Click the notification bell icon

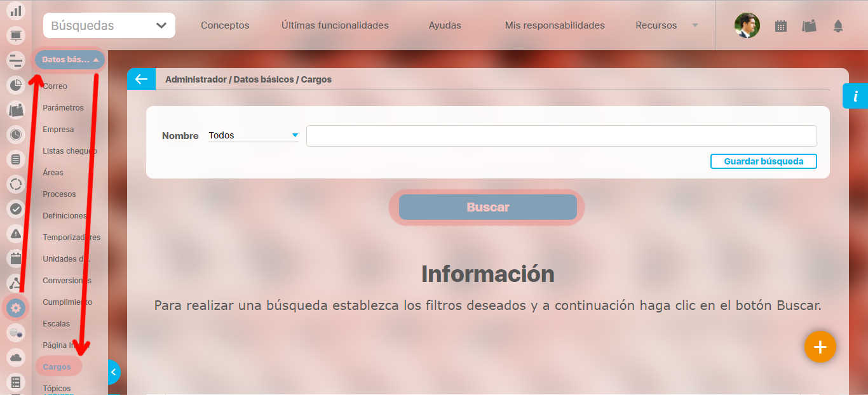pyautogui.click(x=838, y=26)
